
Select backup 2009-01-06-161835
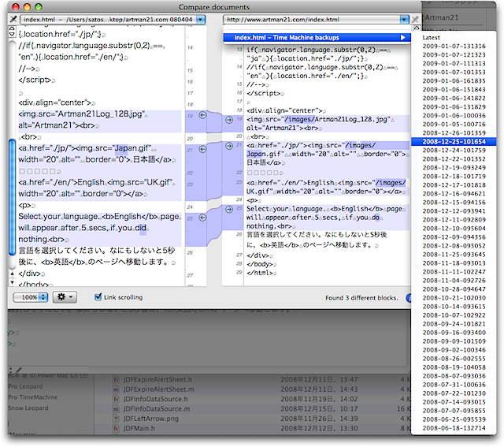point(454,80)
